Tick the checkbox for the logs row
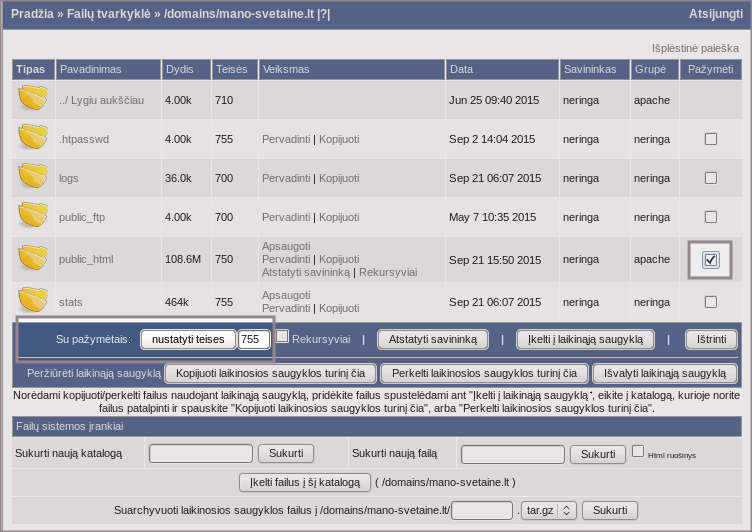The height and width of the screenshot is (532, 752). point(711,178)
